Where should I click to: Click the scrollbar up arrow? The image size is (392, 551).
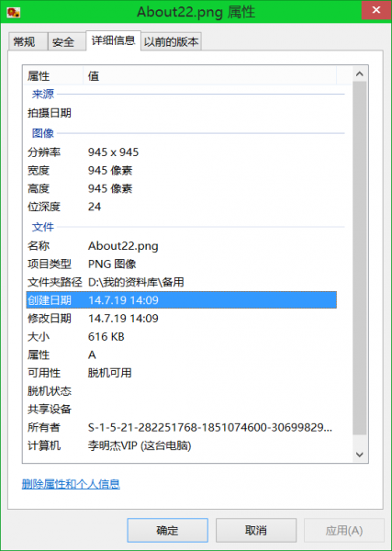pos(359,73)
